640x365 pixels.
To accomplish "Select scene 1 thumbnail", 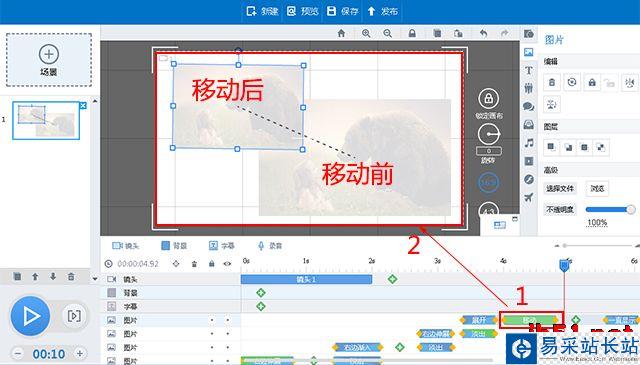I will coord(46,121).
